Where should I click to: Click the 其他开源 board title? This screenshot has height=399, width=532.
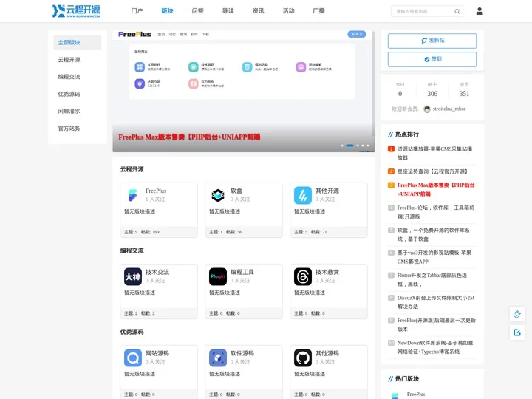click(x=327, y=191)
